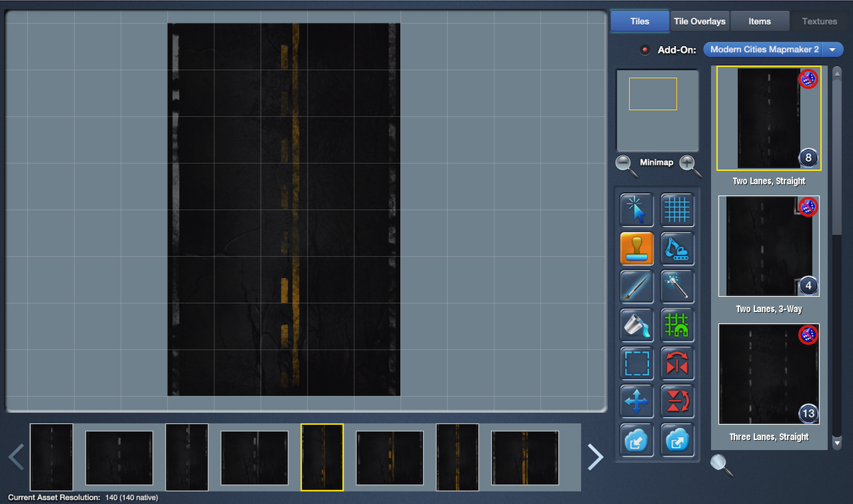Screen dimensions: 853x504
Task: Select the pointer selection tool
Action: pos(636,210)
